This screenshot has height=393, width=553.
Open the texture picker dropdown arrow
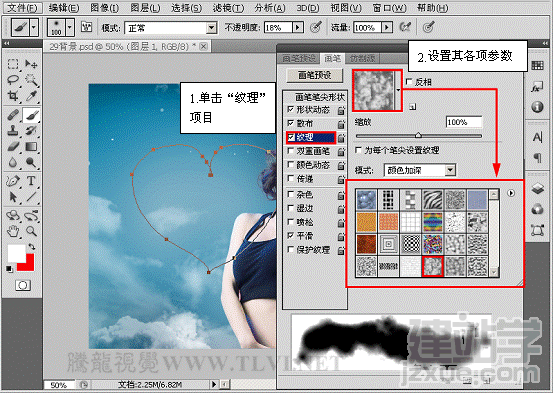click(x=398, y=90)
